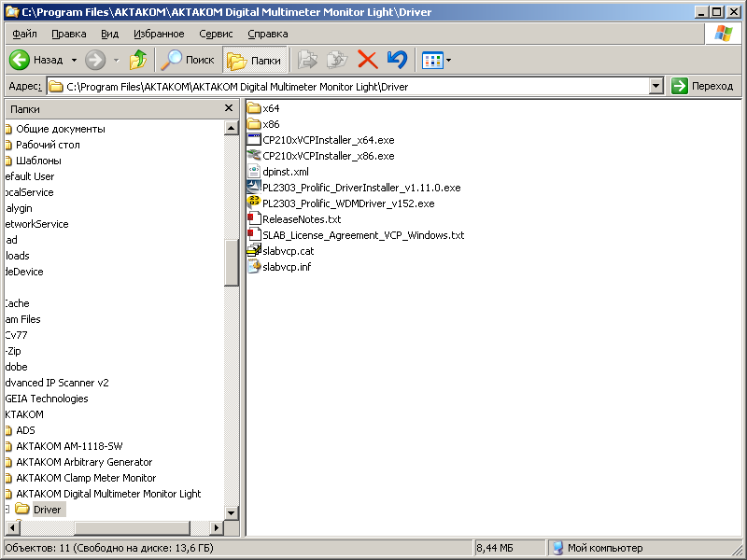Select the dpinst.xml file icon
The width and height of the screenshot is (747, 560).
pyautogui.click(x=254, y=172)
